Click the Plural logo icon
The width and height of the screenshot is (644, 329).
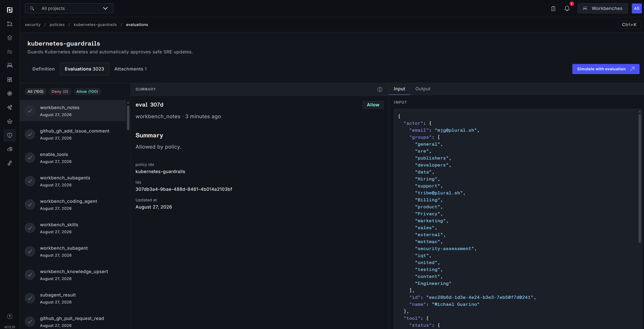[x=10, y=10]
